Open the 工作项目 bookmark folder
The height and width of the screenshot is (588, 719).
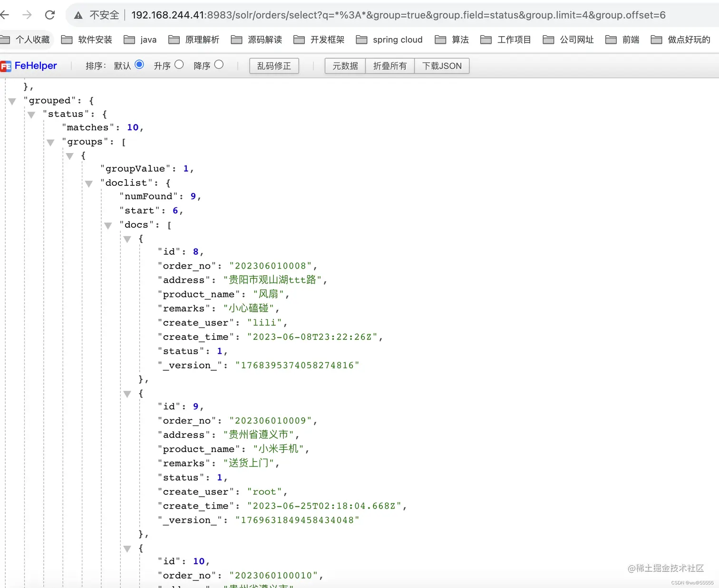pyautogui.click(x=506, y=39)
